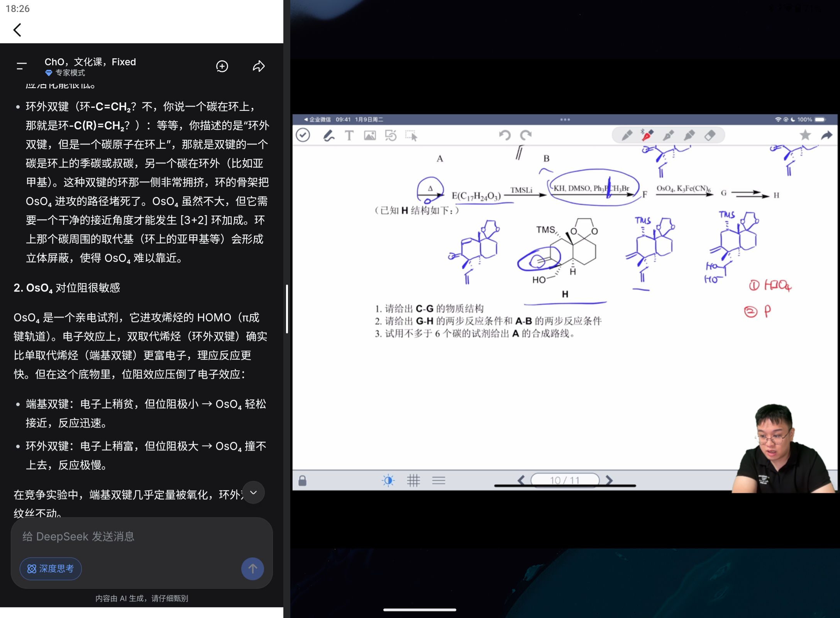Tap the iOS home indicator bar
The width and height of the screenshot is (840, 618).
420,610
